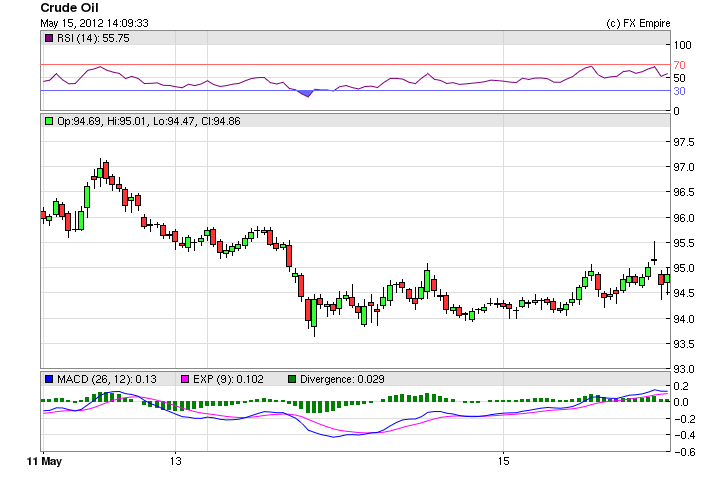This screenshot has width=710, height=487.
Task: Click the '13' date axis label
Action: click(176, 461)
